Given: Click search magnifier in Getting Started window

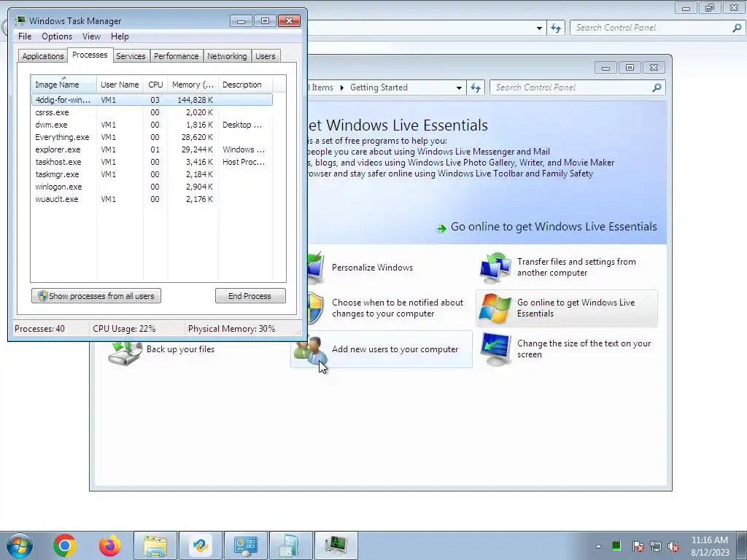Looking at the screenshot, I should 657,87.
